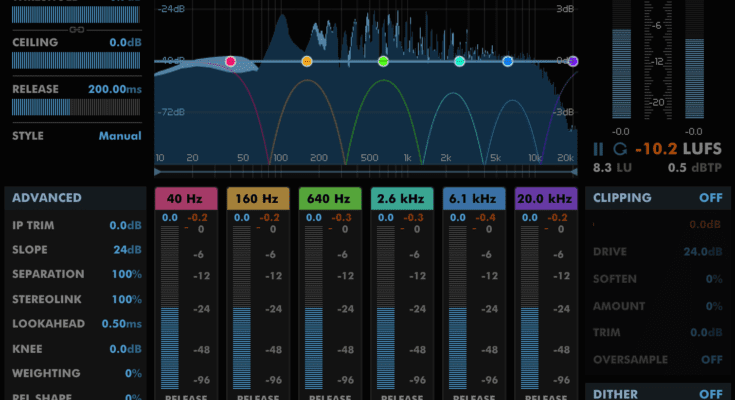Click the green 640 Hz band node

(x=383, y=62)
